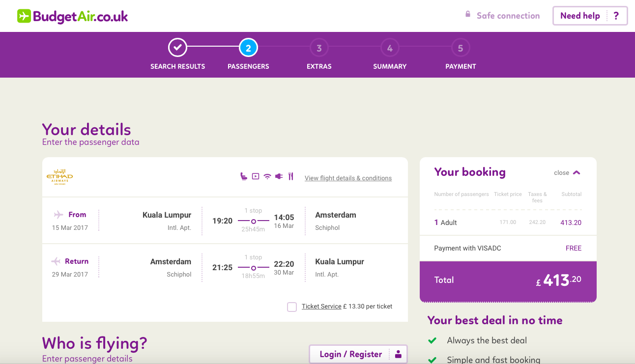Click the Etihad Airways airline logo
This screenshot has height=364, width=635.
click(59, 177)
